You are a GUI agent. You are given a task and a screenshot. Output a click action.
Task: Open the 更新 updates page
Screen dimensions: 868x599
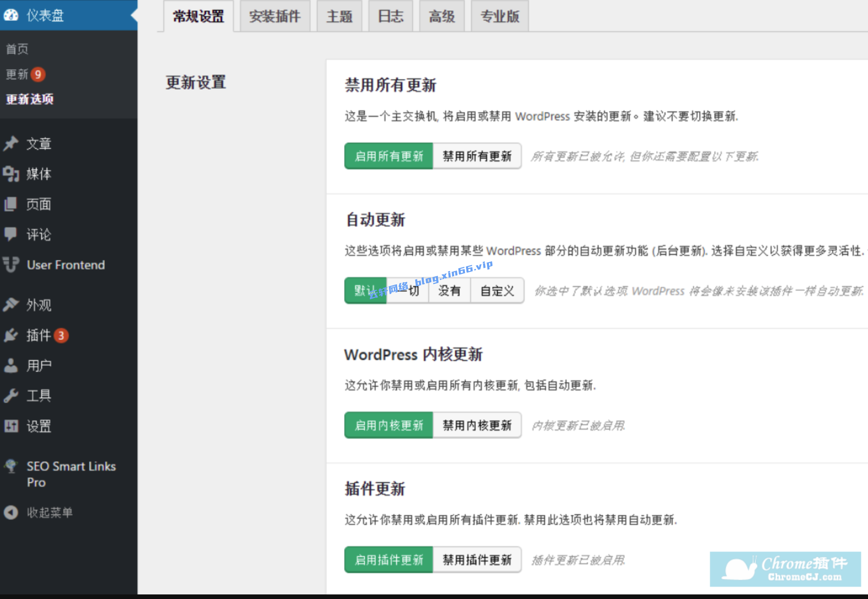pos(17,74)
